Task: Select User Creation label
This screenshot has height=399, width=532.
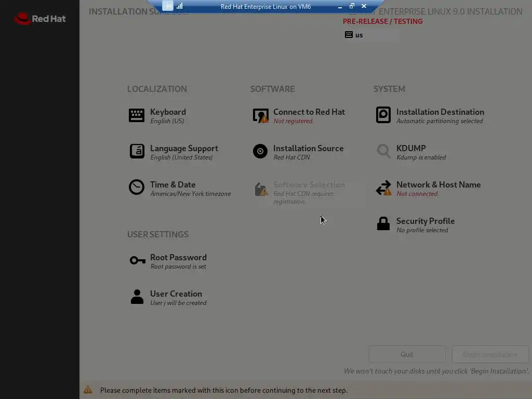Action: [176, 294]
